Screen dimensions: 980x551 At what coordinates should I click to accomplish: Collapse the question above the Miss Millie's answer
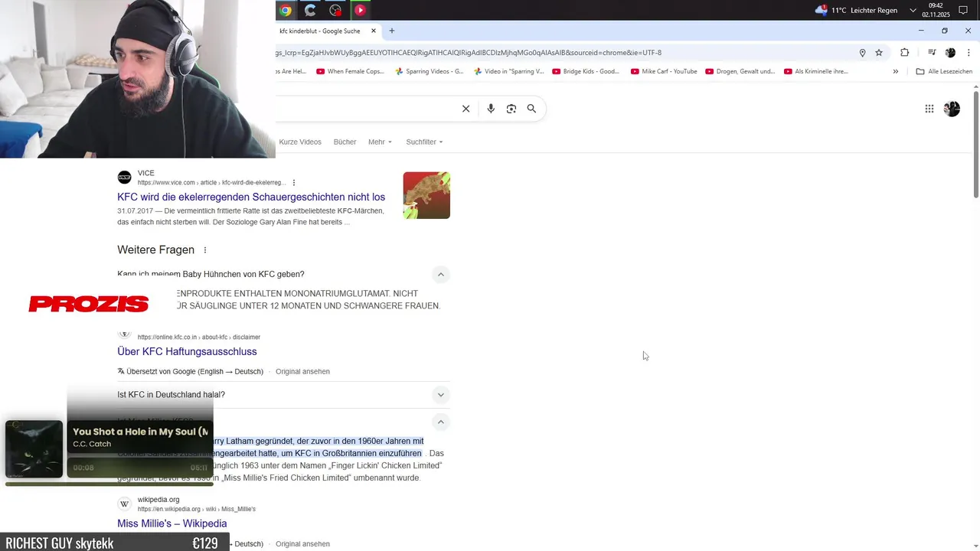[x=440, y=422]
